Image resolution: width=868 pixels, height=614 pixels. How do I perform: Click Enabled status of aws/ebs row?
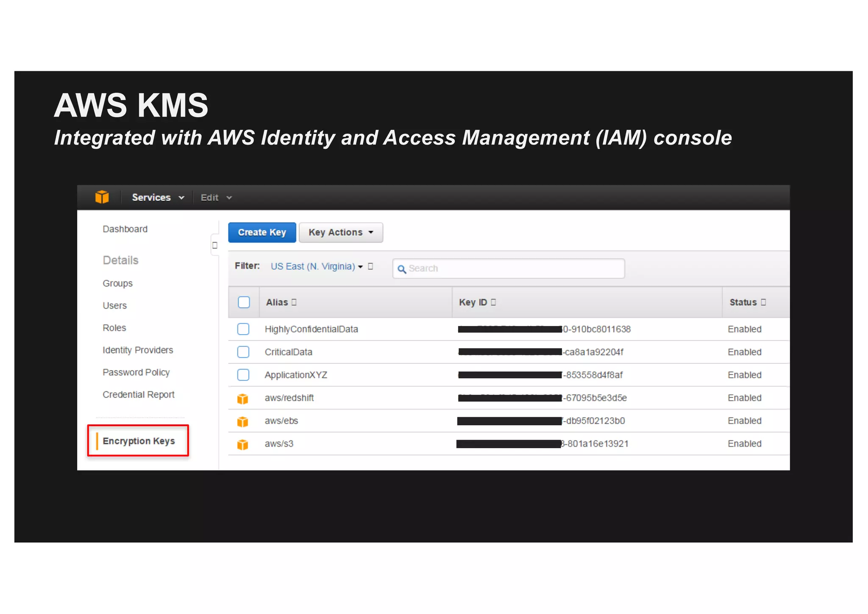pyautogui.click(x=744, y=421)
